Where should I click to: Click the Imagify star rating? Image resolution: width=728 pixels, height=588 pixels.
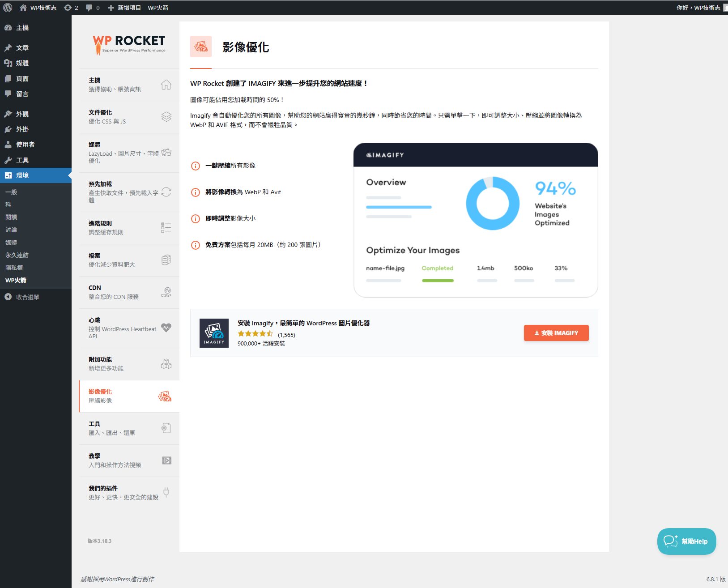[x=255, y=334]
